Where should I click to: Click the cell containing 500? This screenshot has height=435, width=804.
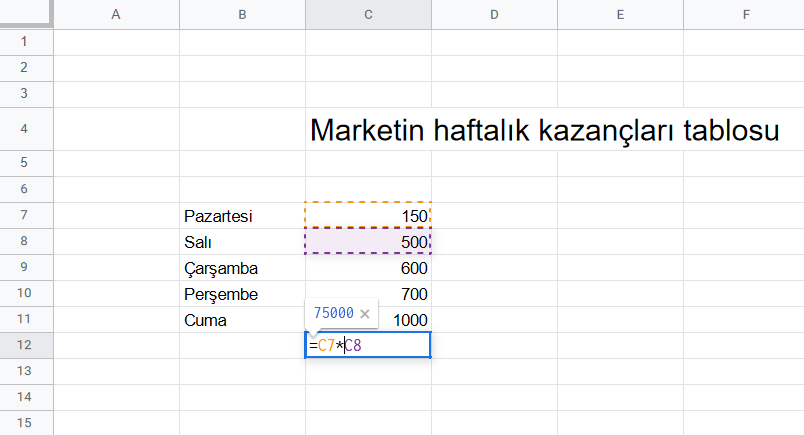click(368, 241)
